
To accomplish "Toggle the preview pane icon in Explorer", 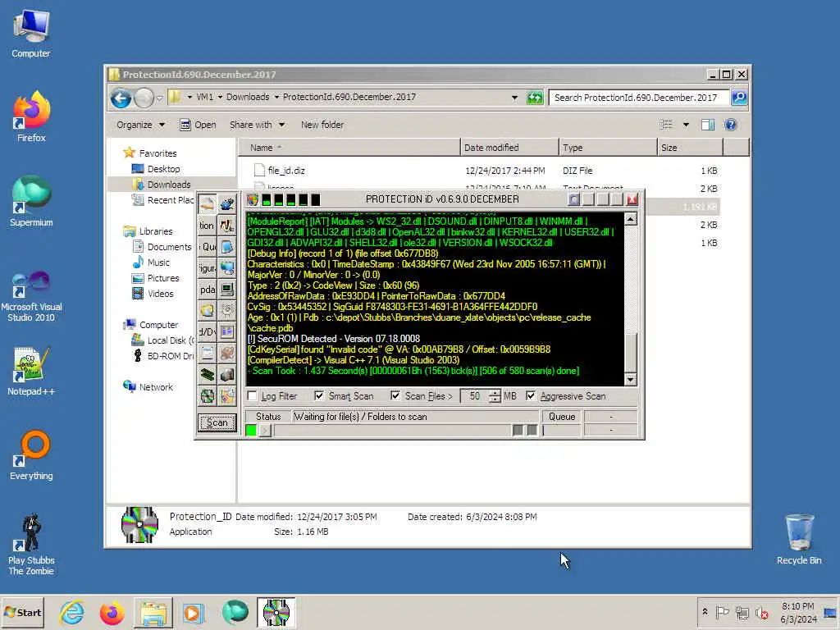I will (708, 125).
